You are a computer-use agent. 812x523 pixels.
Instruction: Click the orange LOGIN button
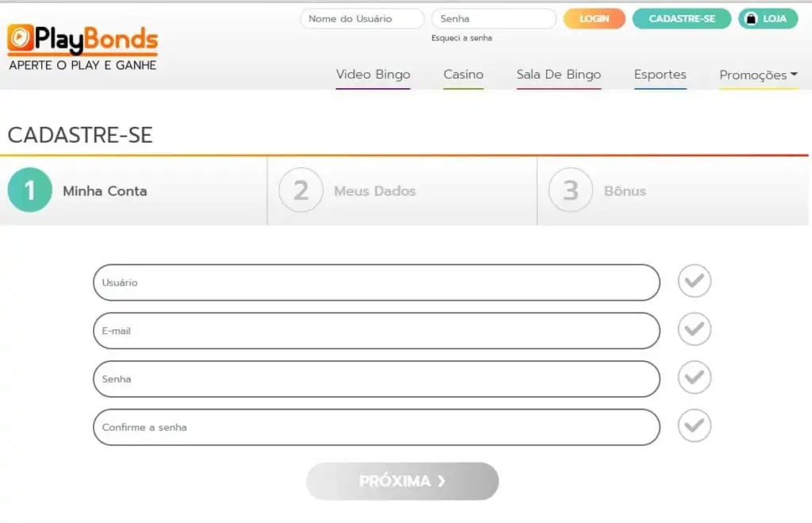(594, 19)
